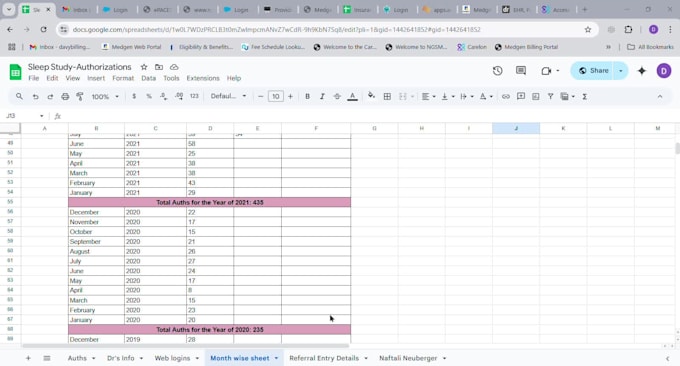Click the Redo arrow in toolbar
Viewport: 680px width, 366px height.
pyautogui.click(x=50, y=97)
